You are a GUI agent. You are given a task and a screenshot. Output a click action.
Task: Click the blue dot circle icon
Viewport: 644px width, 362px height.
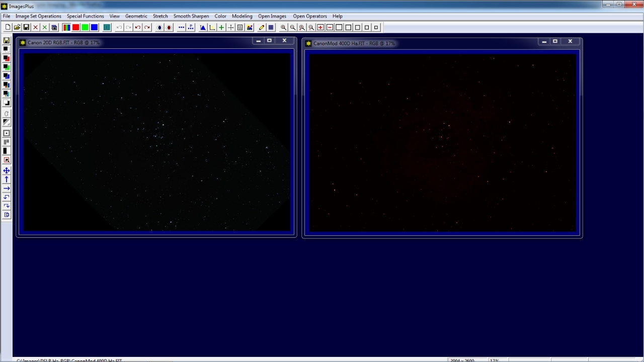click(x=159, y=27)
